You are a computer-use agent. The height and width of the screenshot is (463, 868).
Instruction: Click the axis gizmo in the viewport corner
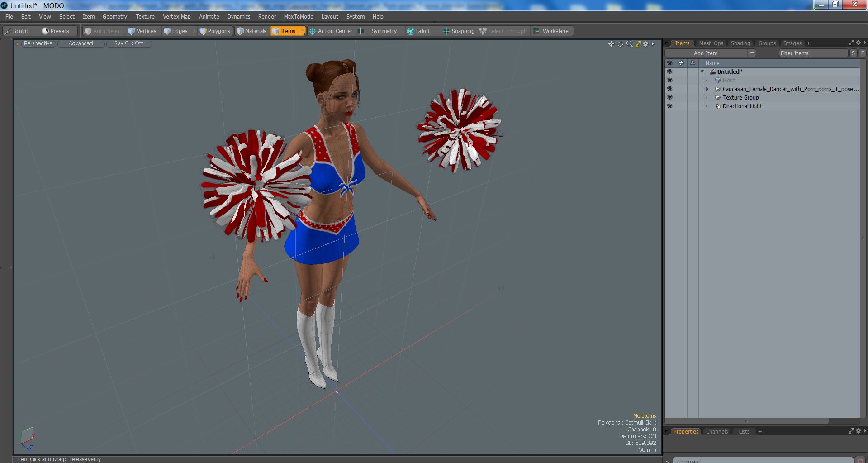point(27,438)
